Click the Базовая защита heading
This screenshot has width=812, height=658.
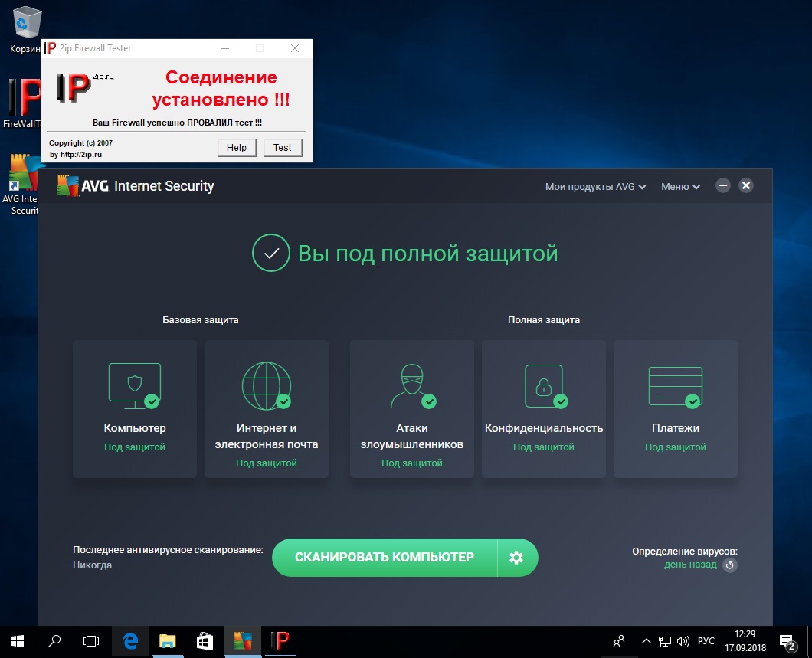pos(201,320)
